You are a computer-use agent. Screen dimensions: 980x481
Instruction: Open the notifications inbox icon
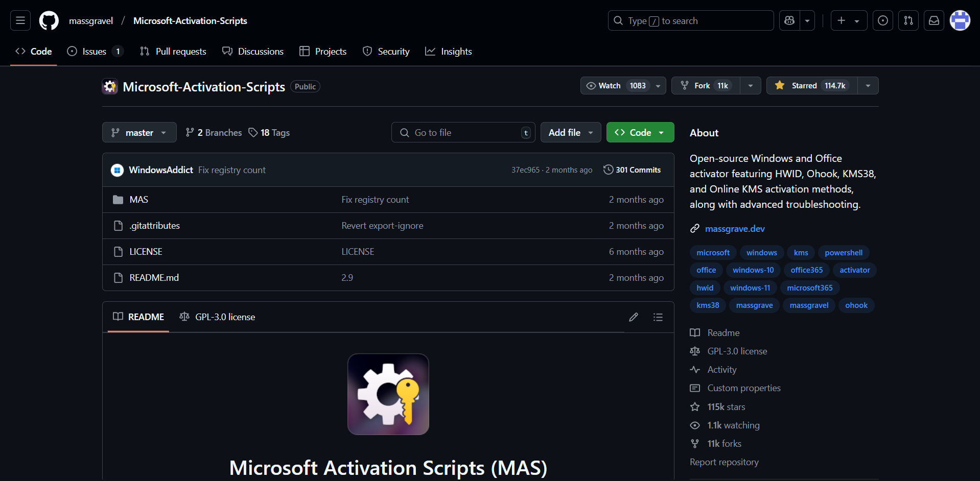[x=934, y=21]
